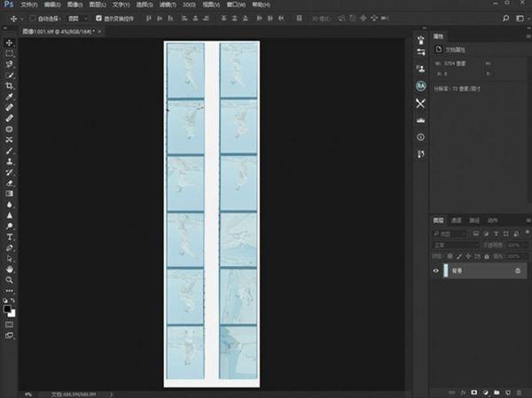Switch to the Paths (路径) tab

[x=474, y=221]
